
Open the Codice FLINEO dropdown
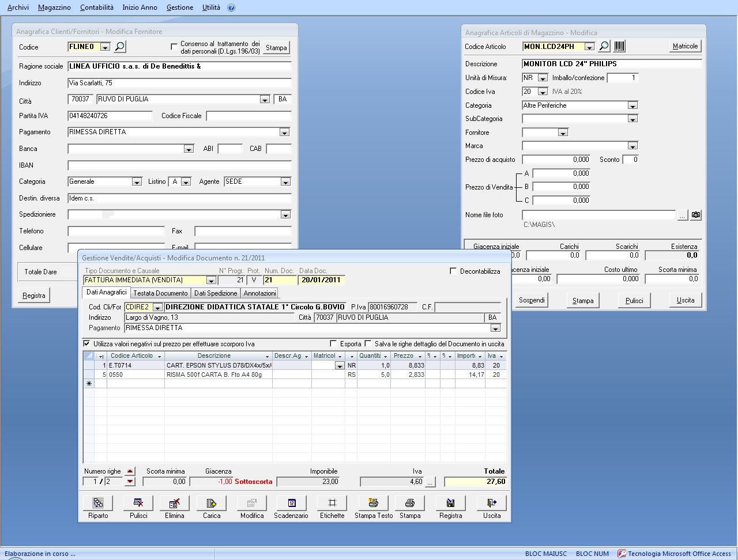pyautogui.click(x=105, y=47)
